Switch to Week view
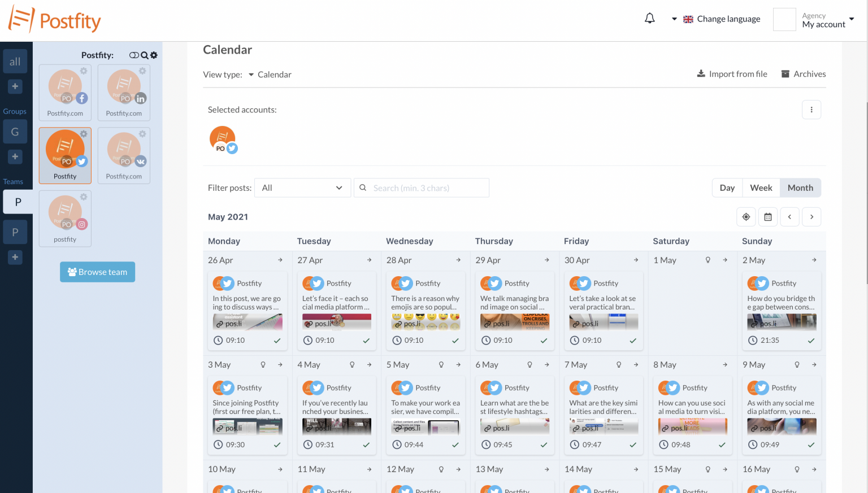Image resolution: width=868 pixels, height=493 pixels. pos(761,188)
